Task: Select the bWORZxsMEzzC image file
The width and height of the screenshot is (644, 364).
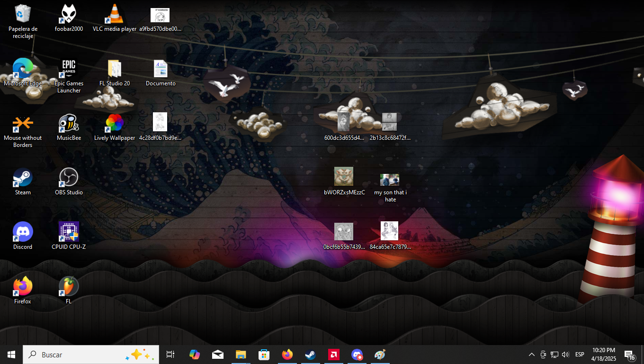Action: point(344,182)
